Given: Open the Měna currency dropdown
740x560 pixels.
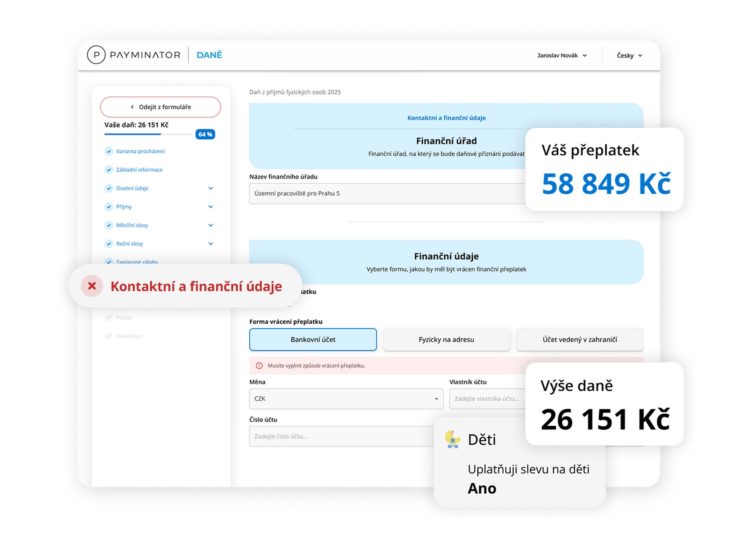Looking at the screenshot, I should pos(346,399).
